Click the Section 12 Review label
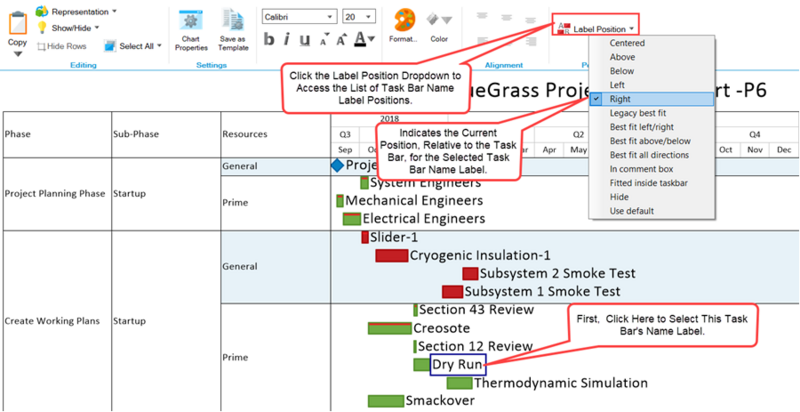Image resolution: width=800 pixels, height=412 pixels. (x=476, y=346)
